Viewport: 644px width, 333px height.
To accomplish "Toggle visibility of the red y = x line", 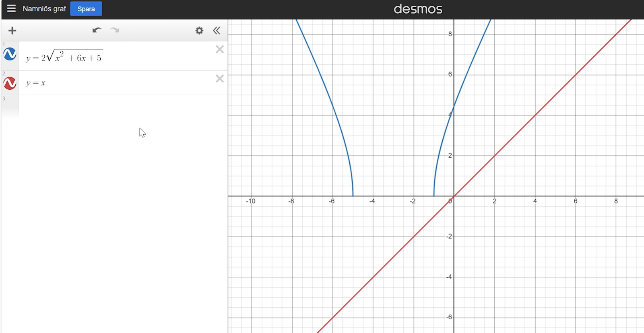I will coord(10,83).
